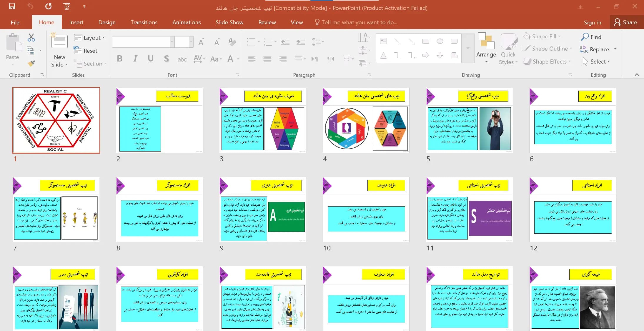Select the Oval shape in shapes gallery
644x331 pixels.
tap(440, 41)
